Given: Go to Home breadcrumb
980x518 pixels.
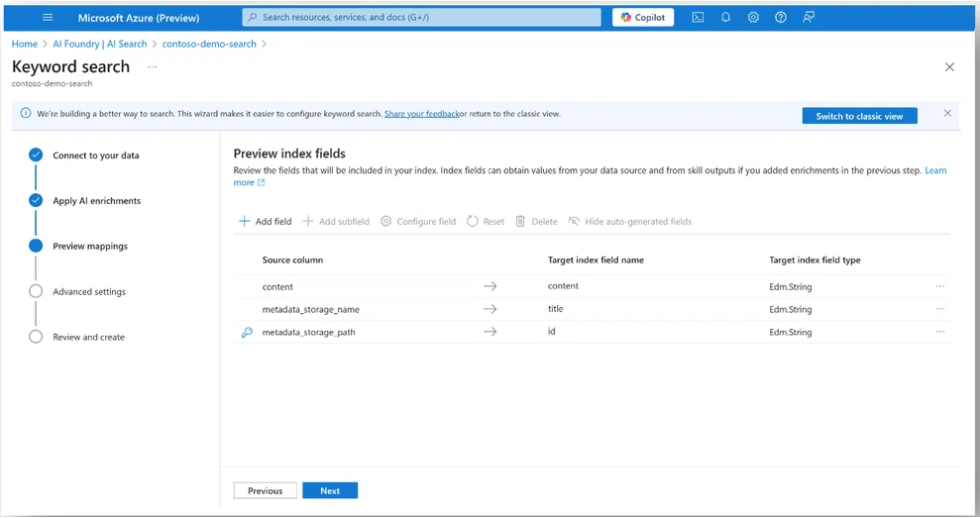Looking at the screenshot, I should 25,44.
